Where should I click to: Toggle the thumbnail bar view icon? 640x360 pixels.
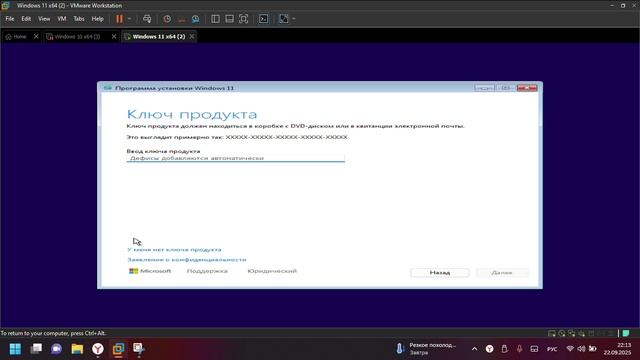coord(229,19)
